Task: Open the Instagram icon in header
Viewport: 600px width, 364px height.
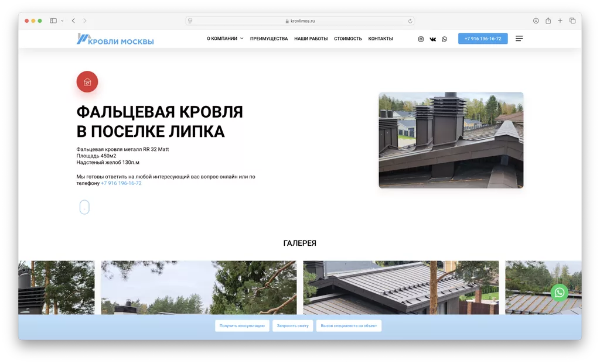Action: (421, 39)
